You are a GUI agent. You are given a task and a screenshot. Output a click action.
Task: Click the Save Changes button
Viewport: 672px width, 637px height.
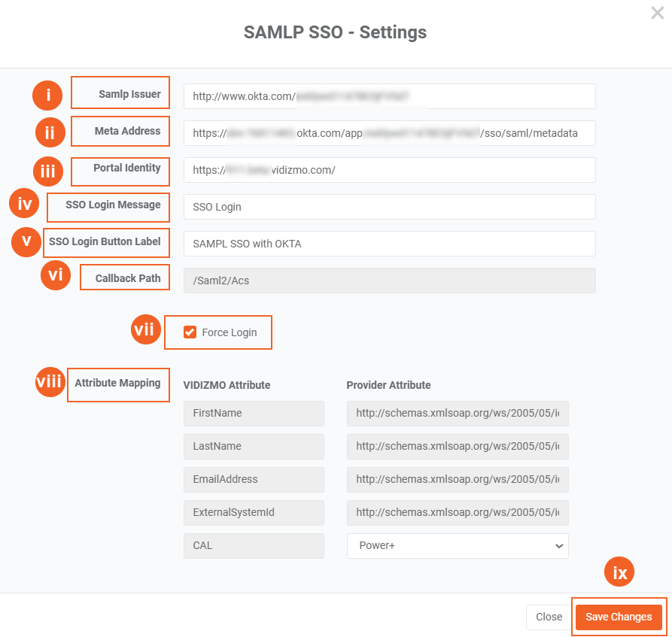click(x=619, y=617)
